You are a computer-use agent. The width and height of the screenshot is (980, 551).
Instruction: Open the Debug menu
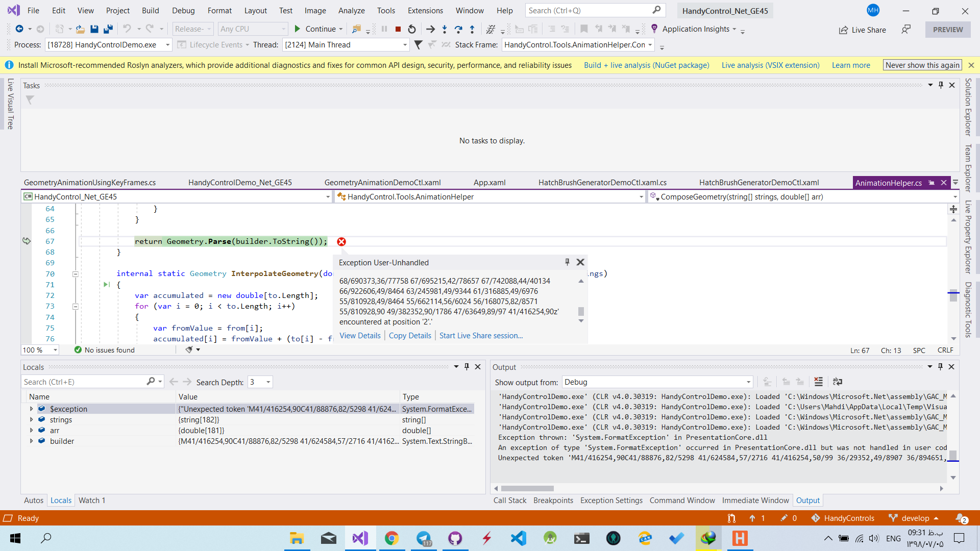click(183, 11)
